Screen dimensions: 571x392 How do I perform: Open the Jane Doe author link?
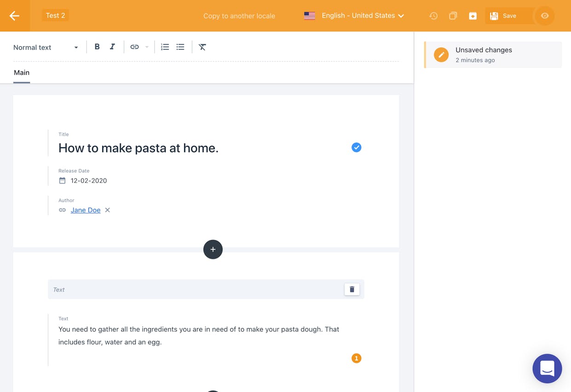[x=86, y=210]
